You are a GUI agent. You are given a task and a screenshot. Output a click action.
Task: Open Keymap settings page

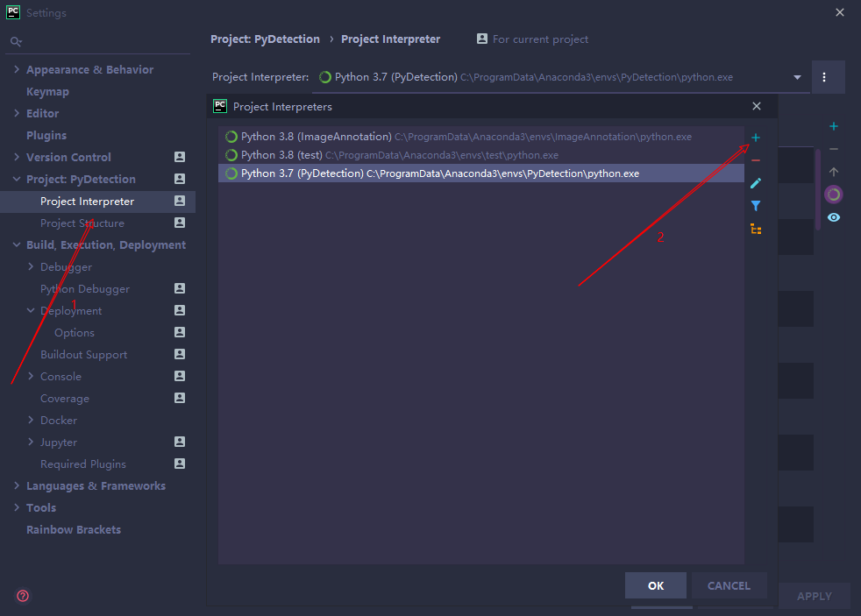click(47, 92)
